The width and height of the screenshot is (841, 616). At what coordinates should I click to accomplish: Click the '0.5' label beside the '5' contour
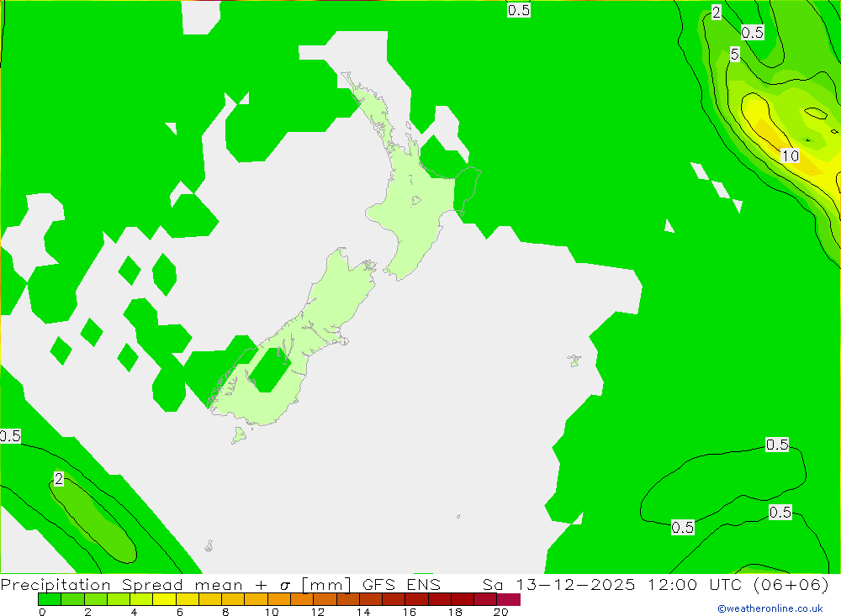pyautogui.click(x=753, y=33)
